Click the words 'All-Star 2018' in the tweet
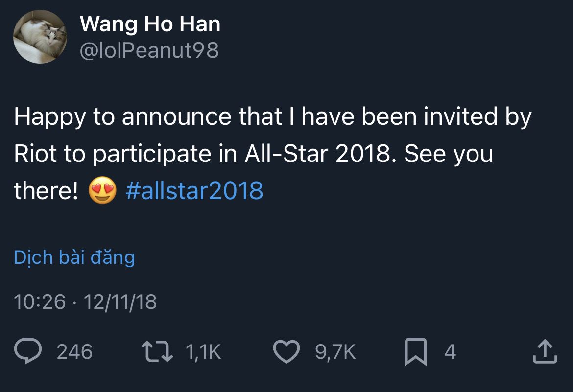Screen dimensions: 573x392 [318, 154]
